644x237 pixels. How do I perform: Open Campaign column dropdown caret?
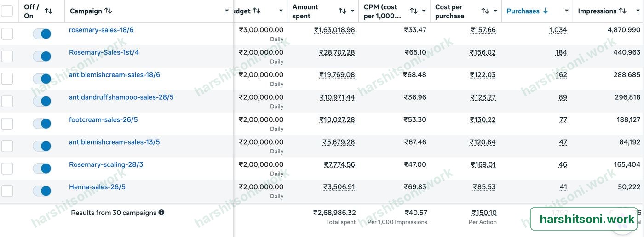coord(227,11)
